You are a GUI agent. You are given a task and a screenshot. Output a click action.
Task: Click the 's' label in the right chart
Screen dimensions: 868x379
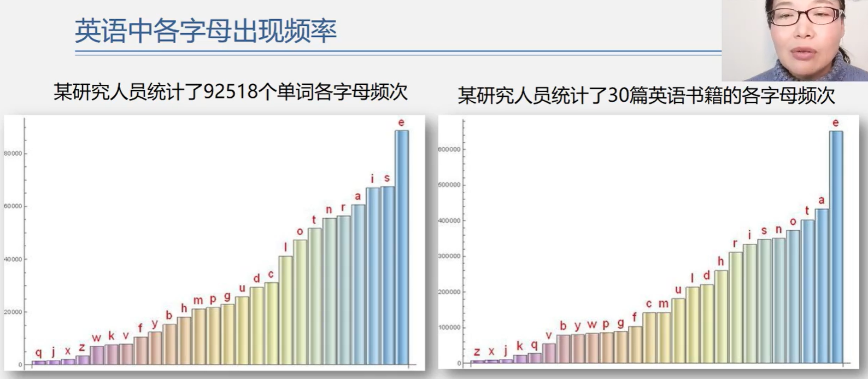click(x=764, y=231)
